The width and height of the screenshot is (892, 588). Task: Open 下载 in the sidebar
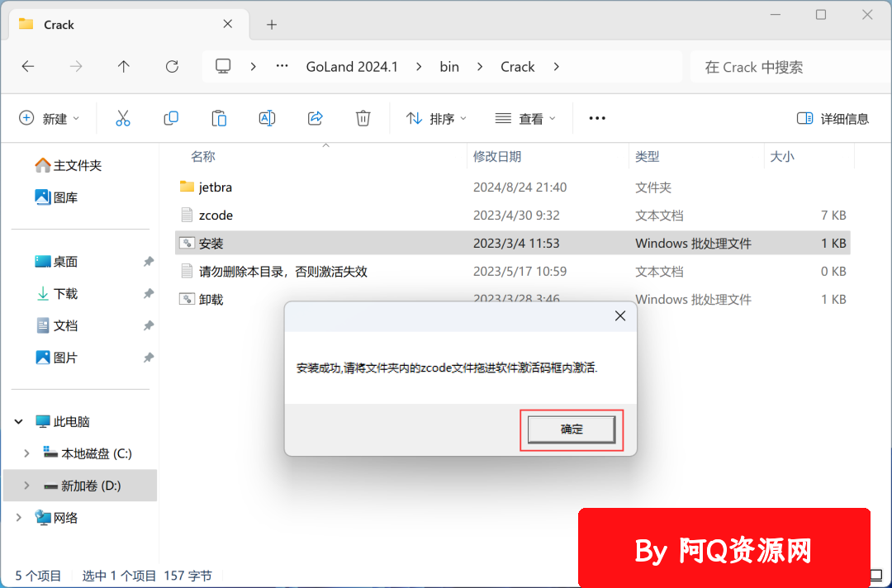[x=56, y=293]
